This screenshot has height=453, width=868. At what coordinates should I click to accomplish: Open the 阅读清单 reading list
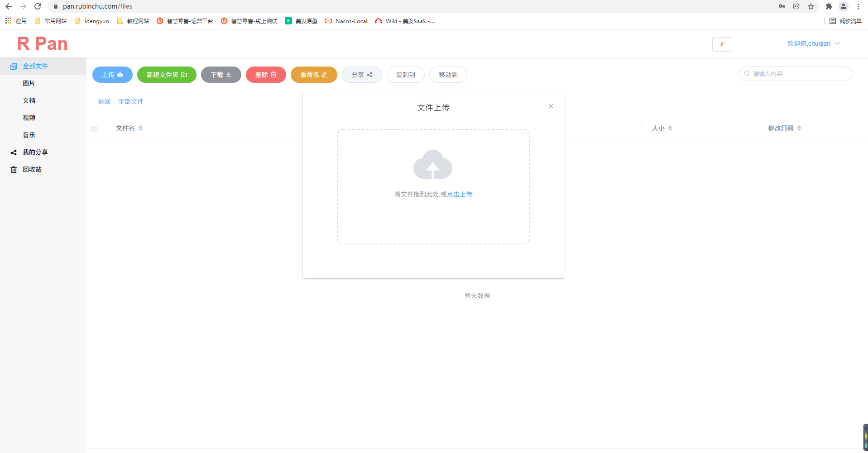pos(845,21)
